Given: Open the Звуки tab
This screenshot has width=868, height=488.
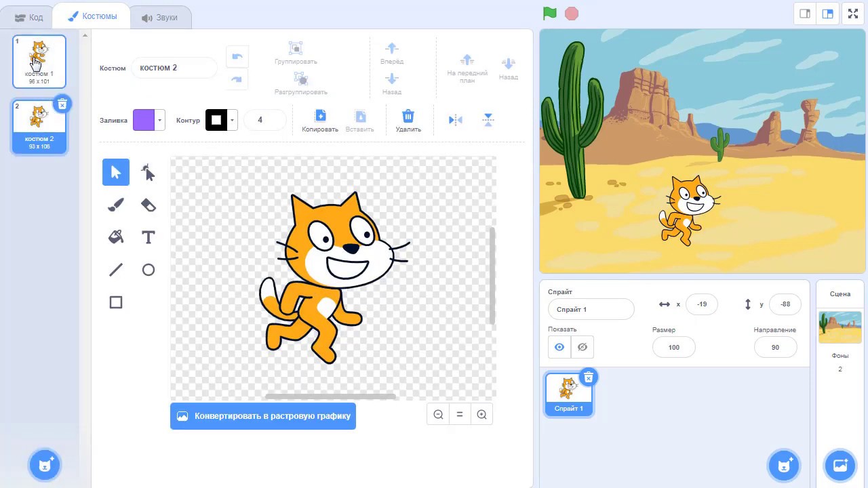Looking at the screenshot, I should [159, 18].
